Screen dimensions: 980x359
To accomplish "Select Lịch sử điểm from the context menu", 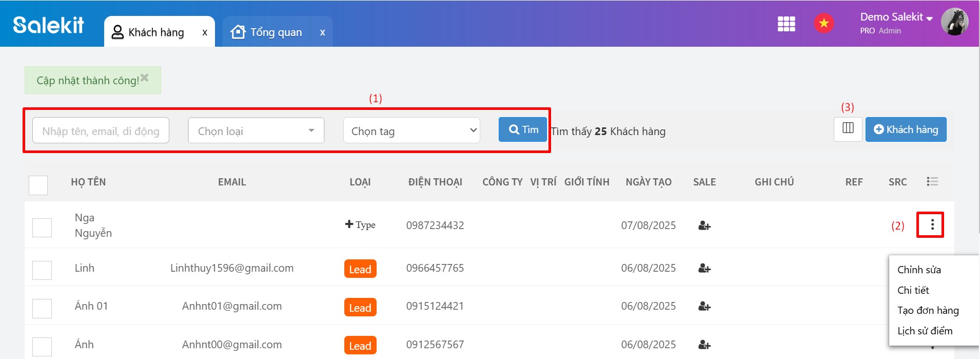I will [925, 331].
